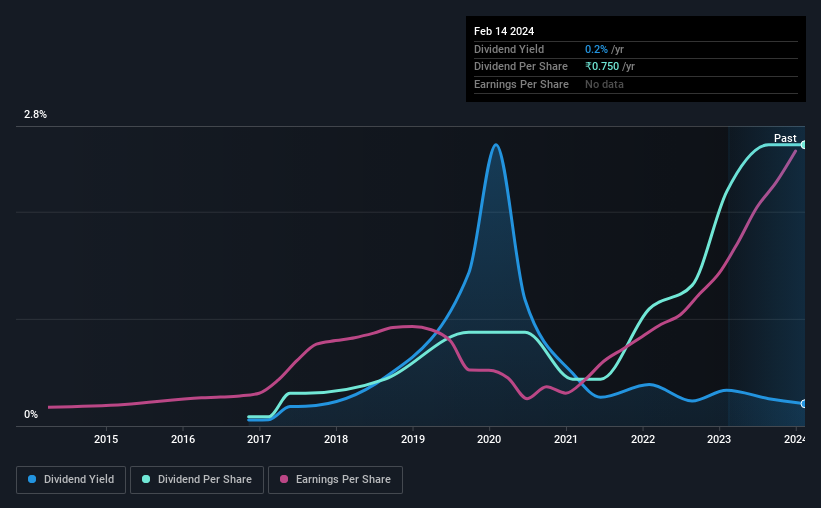Click the 0% y-axis label

[x=31, y=414]
